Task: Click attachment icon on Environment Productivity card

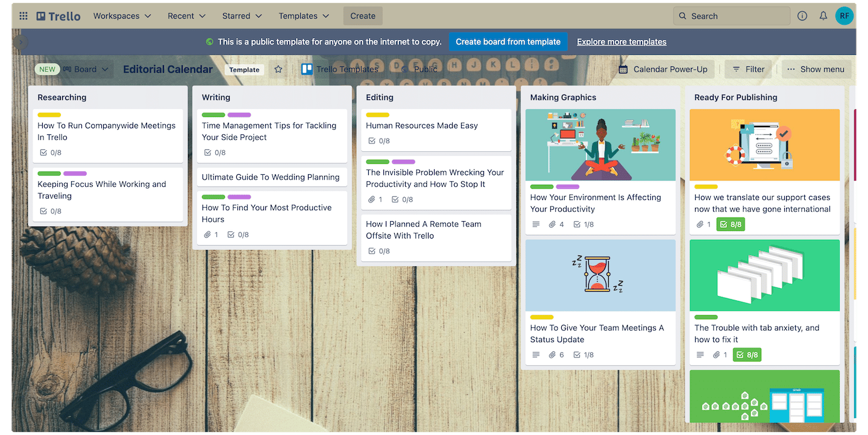Action: 552,225
